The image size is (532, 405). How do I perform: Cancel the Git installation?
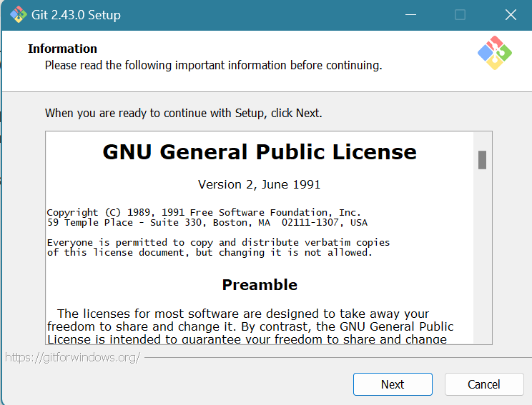(483, 384)
